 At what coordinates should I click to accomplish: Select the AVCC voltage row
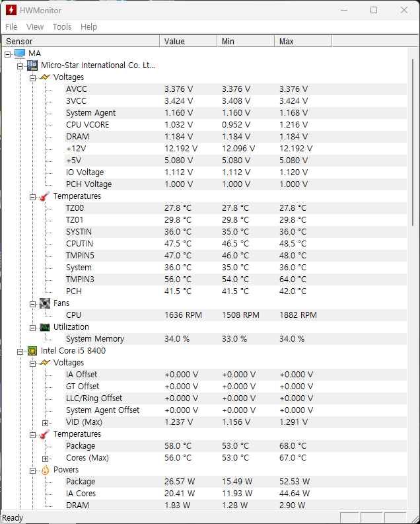tap(236, 89)
